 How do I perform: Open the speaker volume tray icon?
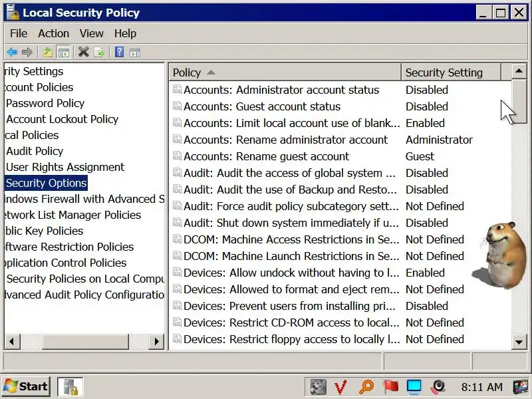(x=438, y=387)
